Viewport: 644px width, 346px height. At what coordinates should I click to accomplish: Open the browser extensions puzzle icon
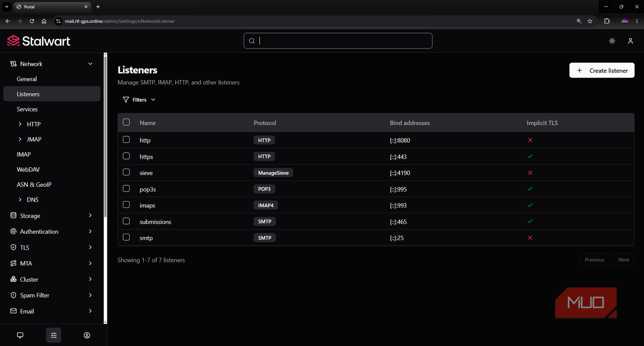click(607, 21)
